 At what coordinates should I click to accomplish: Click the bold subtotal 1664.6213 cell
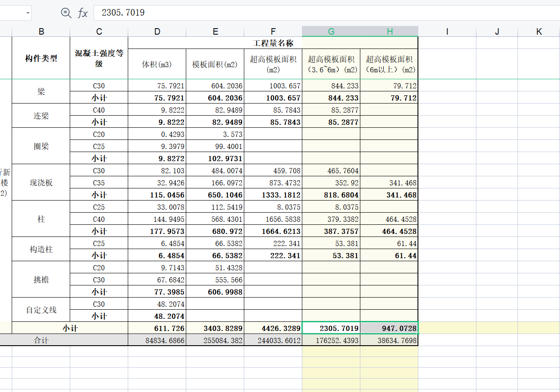(273, 231)
